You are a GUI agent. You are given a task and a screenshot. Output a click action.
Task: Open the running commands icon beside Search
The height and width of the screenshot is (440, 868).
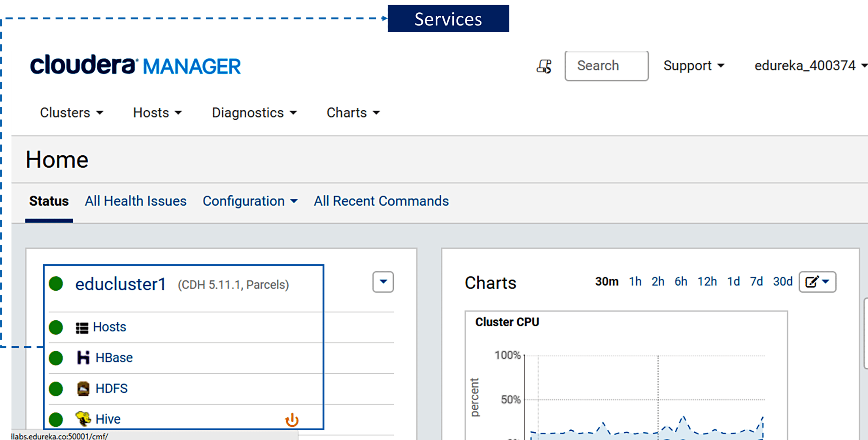coord(544,66)
